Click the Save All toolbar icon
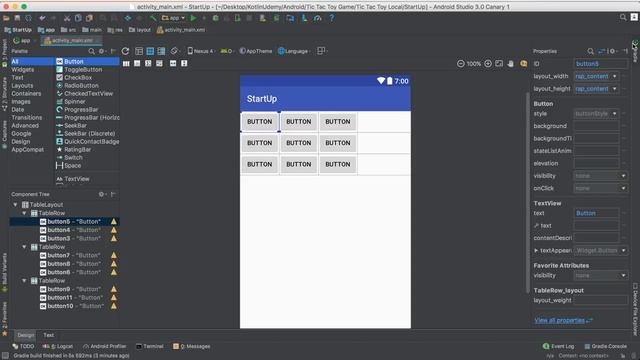 click(17, 18)
